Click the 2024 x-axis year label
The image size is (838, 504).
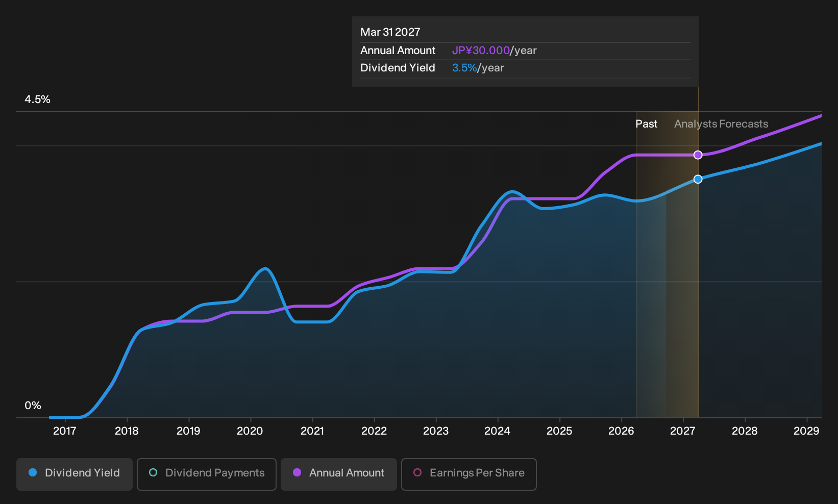click(497, 431)
